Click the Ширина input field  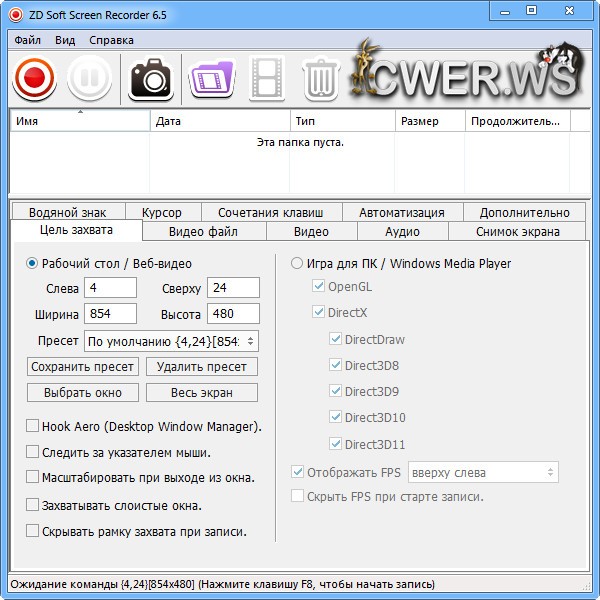[x=111, y=315]
